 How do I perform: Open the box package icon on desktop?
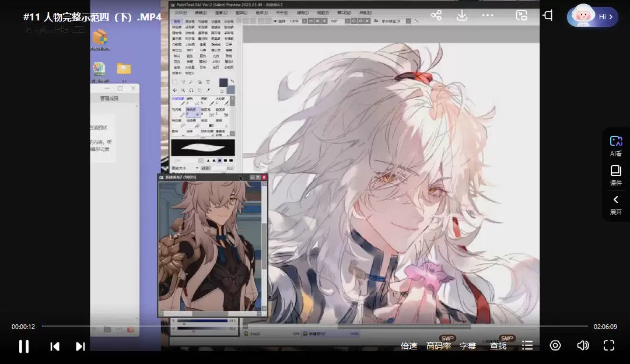pyautogui.click(x=100, y=37)
